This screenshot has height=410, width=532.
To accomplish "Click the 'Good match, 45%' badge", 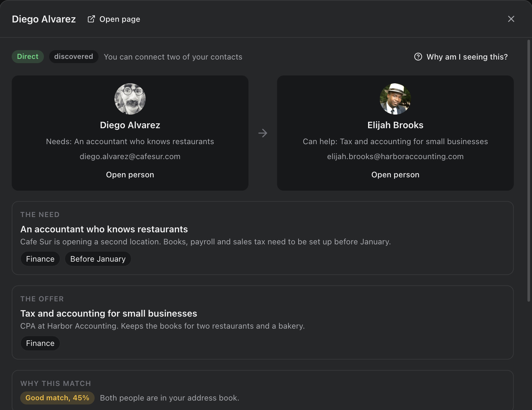I will (57, 398).
